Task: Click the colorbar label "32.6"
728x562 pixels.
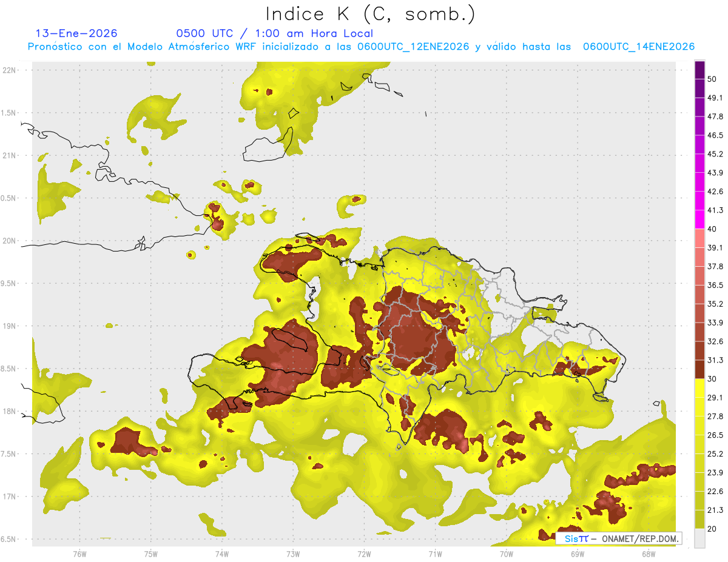Action: pos(715,341)
